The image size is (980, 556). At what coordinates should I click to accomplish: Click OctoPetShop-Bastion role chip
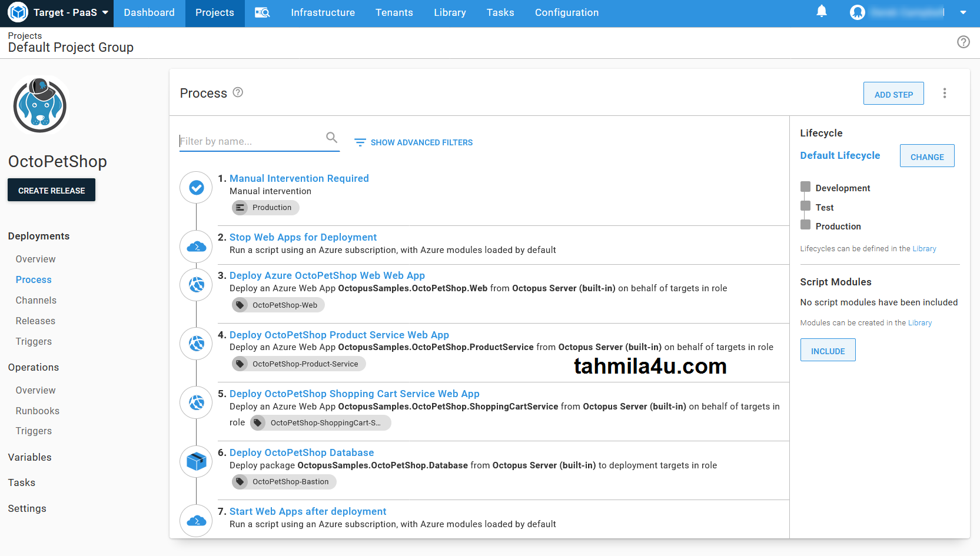click(284, 482)
